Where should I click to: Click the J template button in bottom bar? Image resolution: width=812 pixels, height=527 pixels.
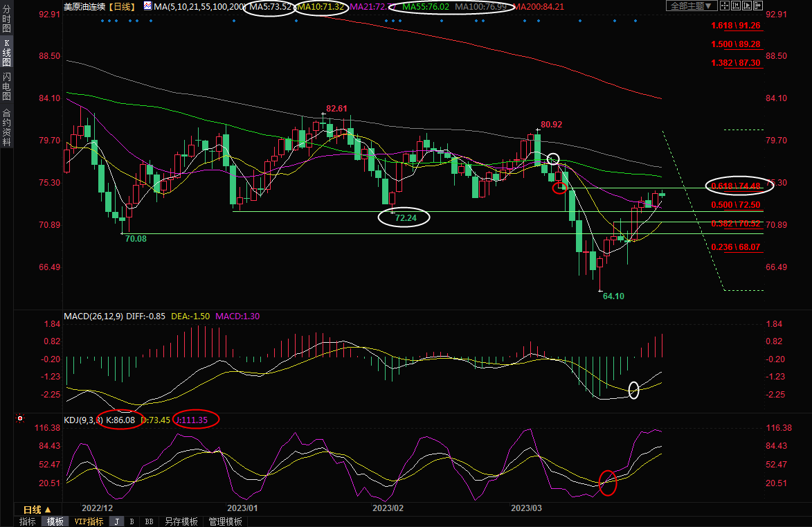(116, 521)
